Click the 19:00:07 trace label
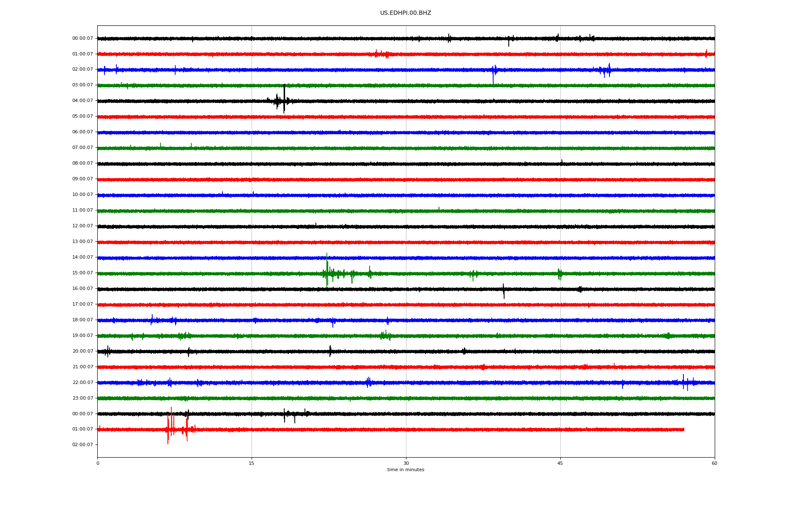 pyautogui.click(x=82, y=336)
